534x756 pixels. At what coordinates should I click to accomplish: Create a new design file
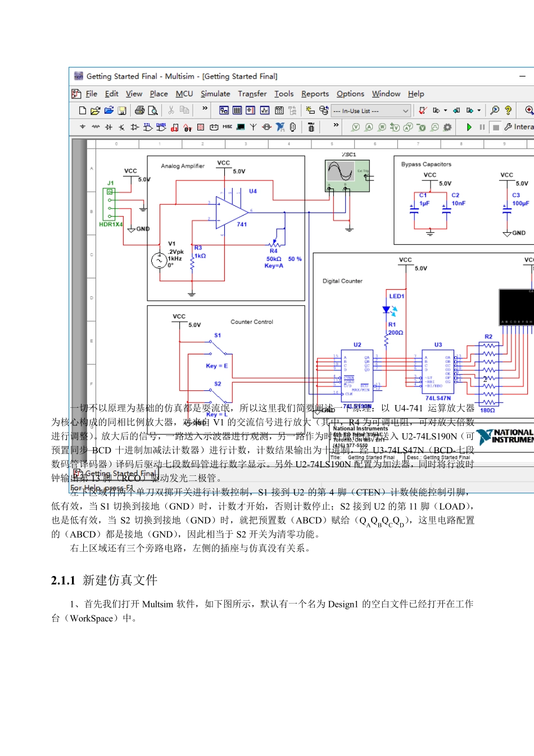[x=83, y=111]
